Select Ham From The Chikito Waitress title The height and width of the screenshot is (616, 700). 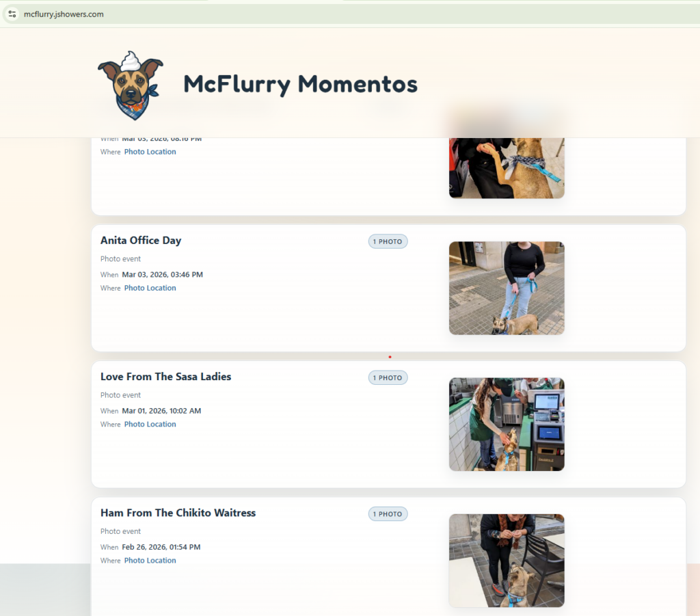(178, 513)
